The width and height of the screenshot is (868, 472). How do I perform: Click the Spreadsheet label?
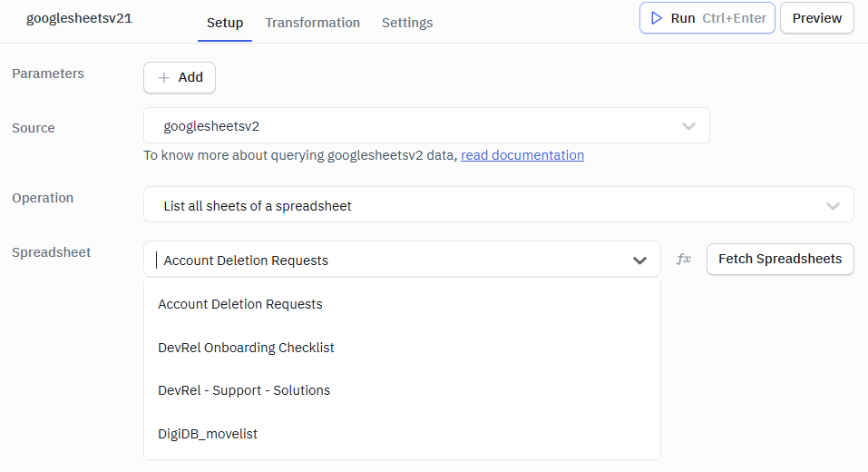[52, 252]
